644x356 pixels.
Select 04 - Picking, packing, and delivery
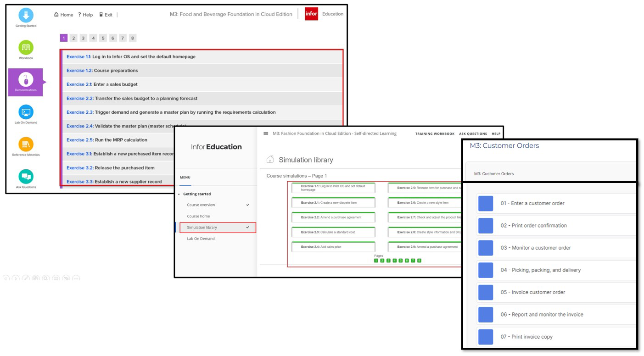540,270
